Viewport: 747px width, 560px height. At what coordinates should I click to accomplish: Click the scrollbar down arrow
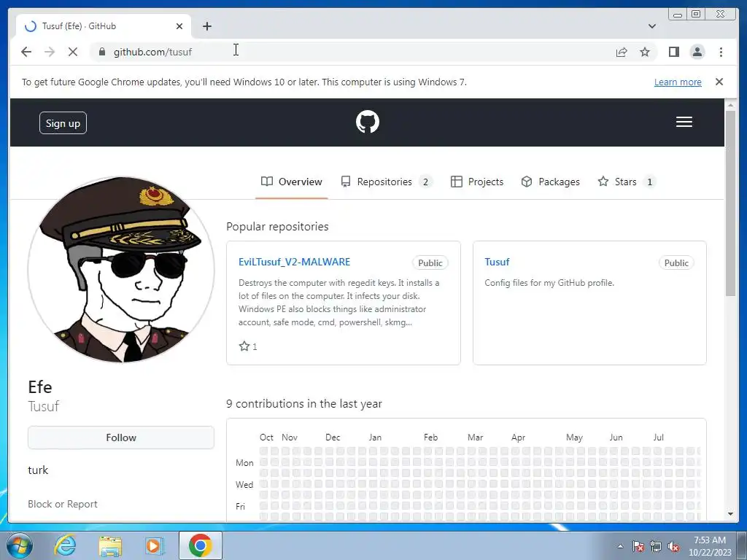click(x=730, y=514)
